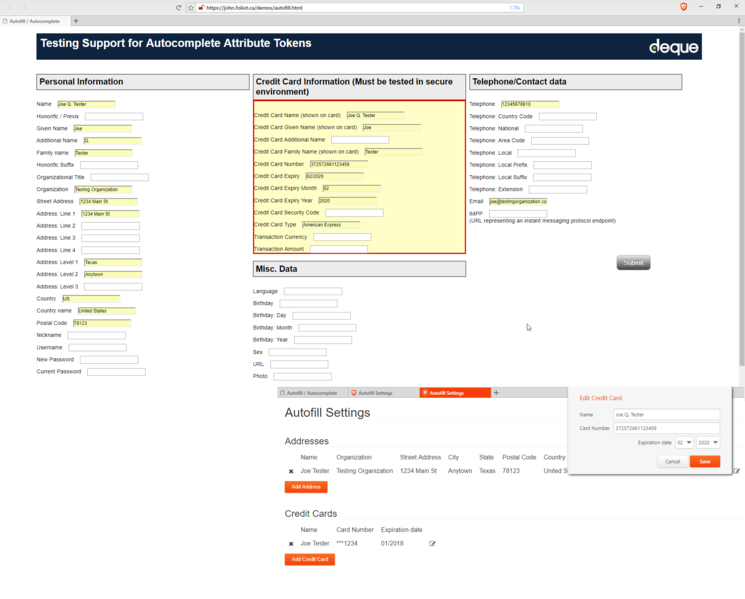Open the expiration year dropdown
This screenshot has width=745, height=599.
point(709,442)
